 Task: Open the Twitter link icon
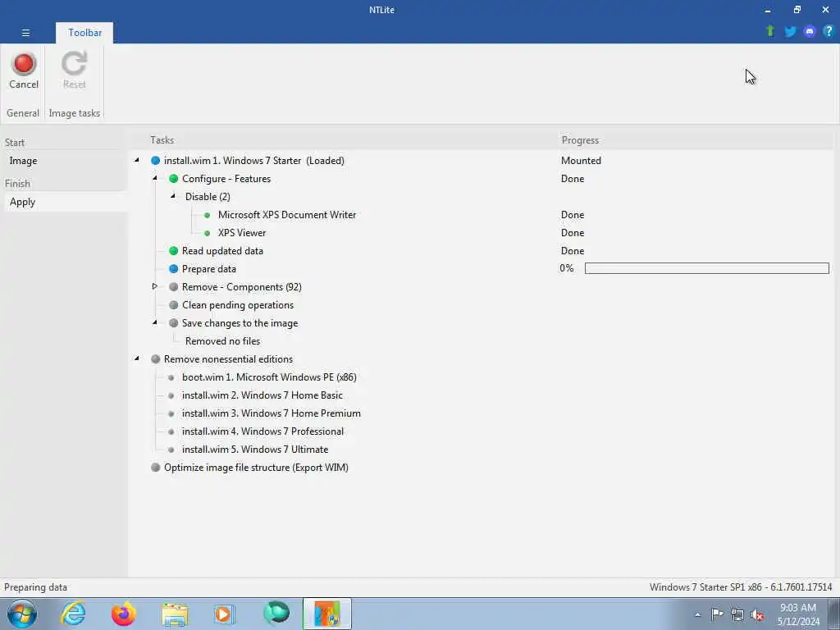coord(790,31)
